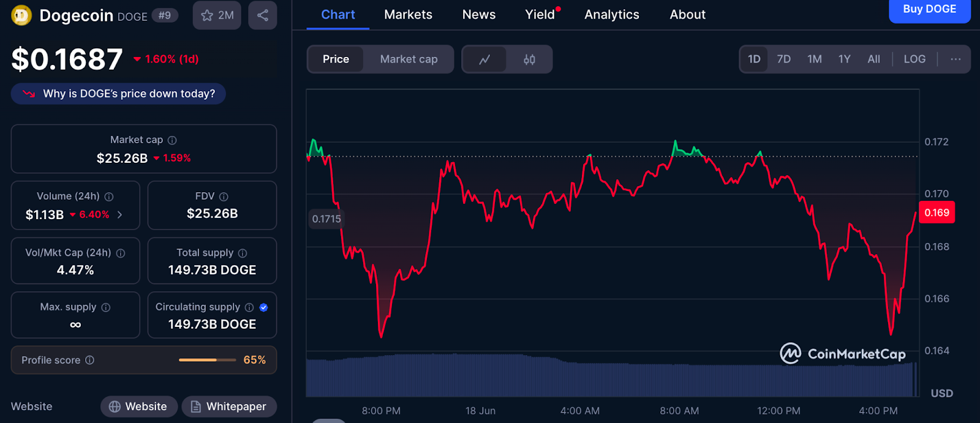Open 'Why is DOGE's price down today?'
Screen dimensions: 980x423
[118, 94]
